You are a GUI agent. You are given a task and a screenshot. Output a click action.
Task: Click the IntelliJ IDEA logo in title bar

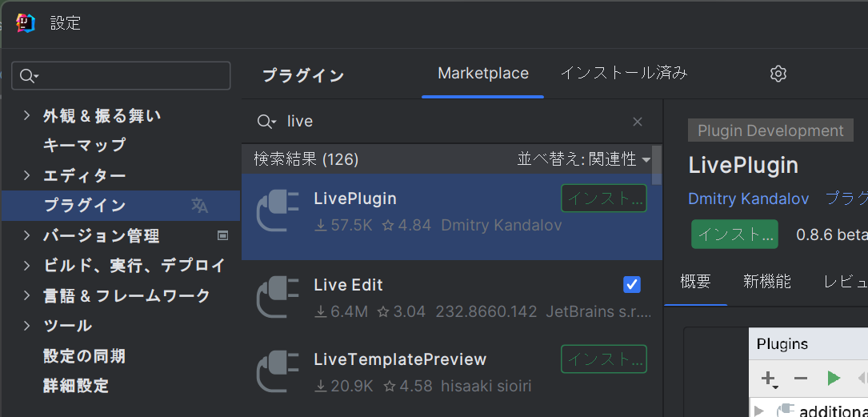(26, 23)
